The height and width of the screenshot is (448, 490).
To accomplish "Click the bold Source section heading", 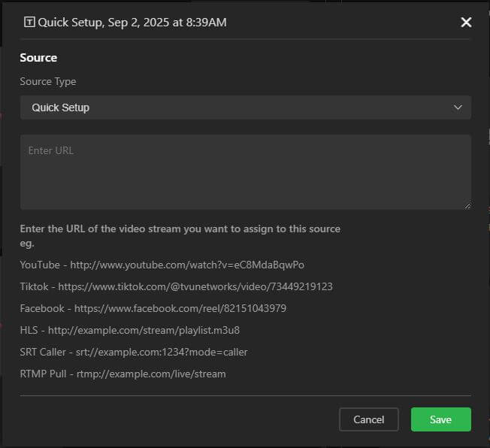I will pyautogui.click(x=38, y=58).
